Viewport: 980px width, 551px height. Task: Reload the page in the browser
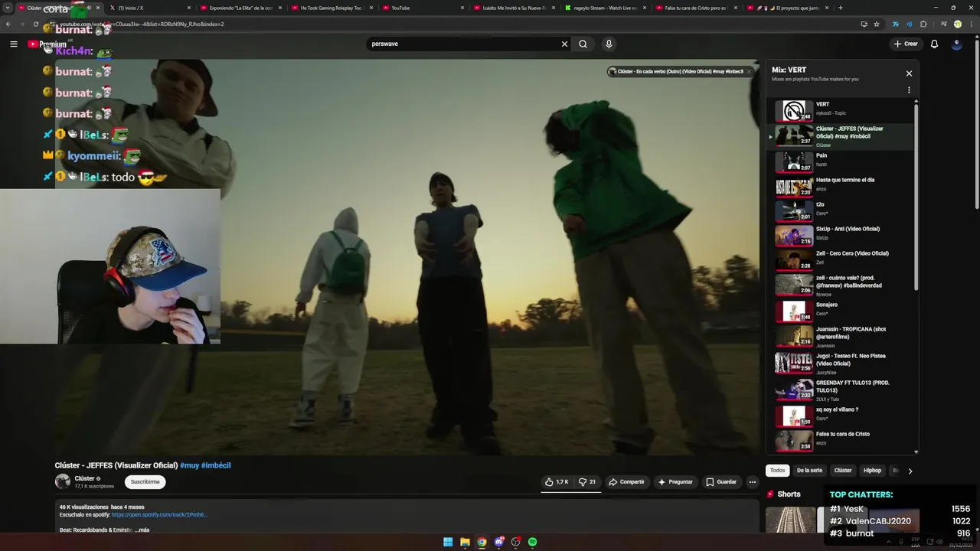35,24
